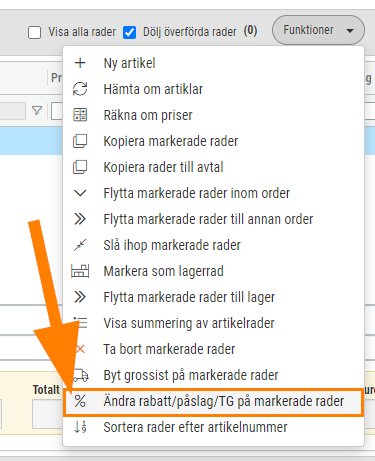Click the input field under Totalt
The image size is (375, 461).
click(48, 414)
